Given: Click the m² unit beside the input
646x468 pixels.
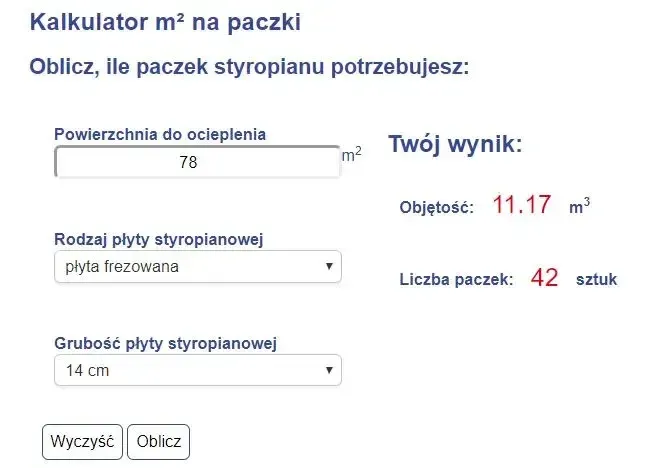Looking at the screenshot, I should (x=351, y=155).
